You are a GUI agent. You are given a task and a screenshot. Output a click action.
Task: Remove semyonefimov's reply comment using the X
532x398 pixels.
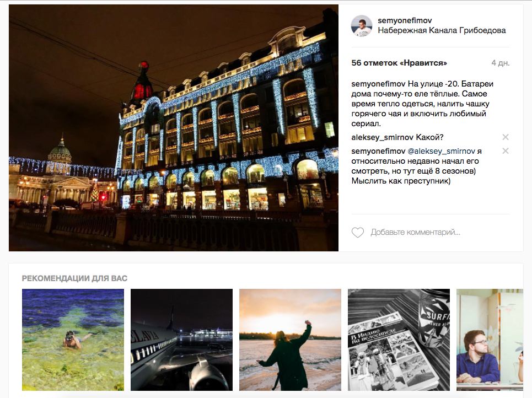tap(505, 150)
